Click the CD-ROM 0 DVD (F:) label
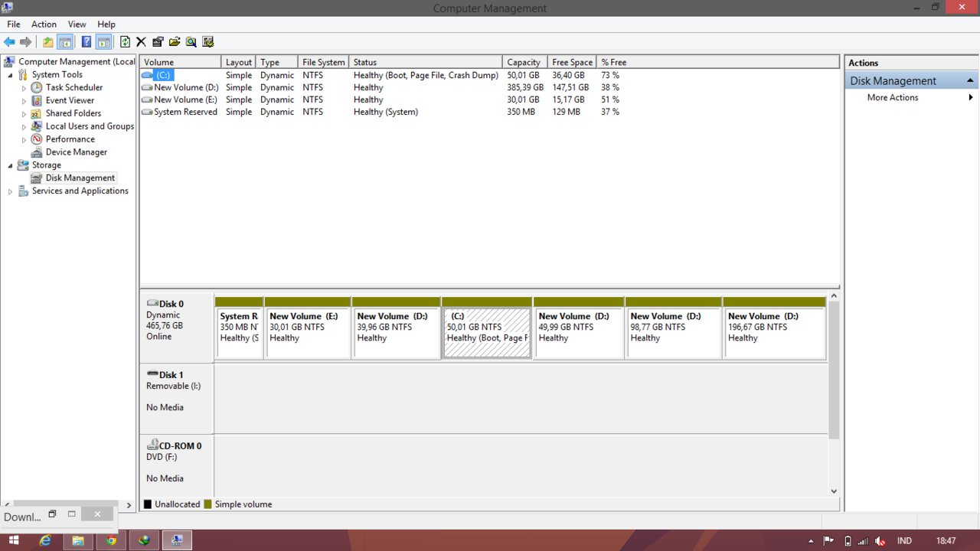The width and height of the screenshot is (980, 551). pos(177,467)
